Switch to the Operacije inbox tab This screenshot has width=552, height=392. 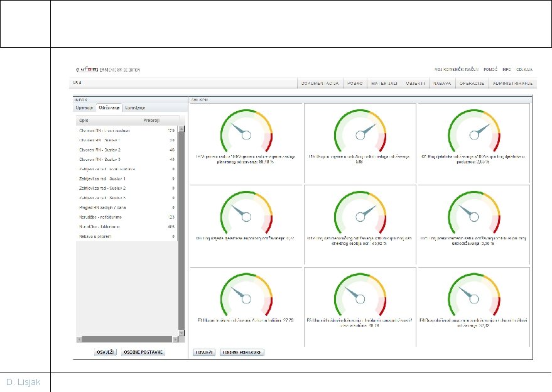pyautogui.click(x=84, y=108)
